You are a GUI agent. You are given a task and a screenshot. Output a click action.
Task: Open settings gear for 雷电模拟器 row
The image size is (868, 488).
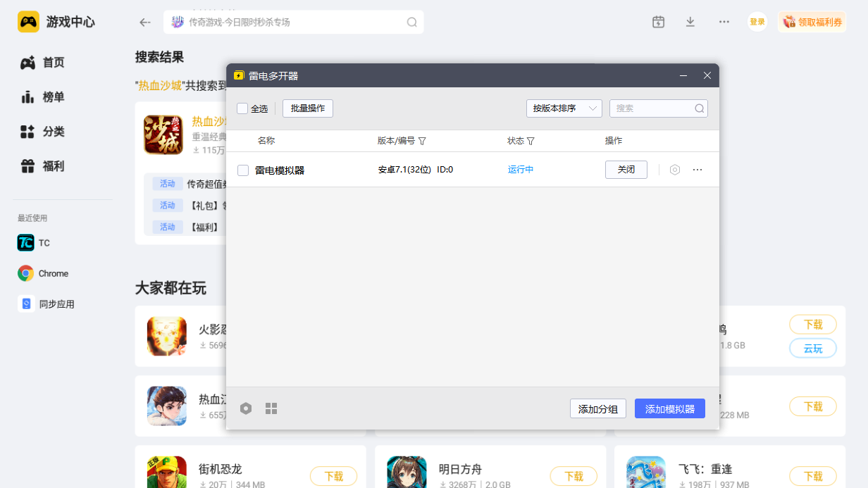pos(674,169)
